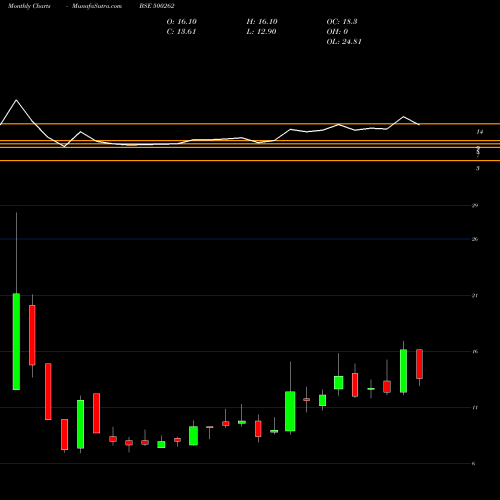This screenshot has height=500, width=500.
Task: Select the low value L: 12.90
Action: (261, 32)
